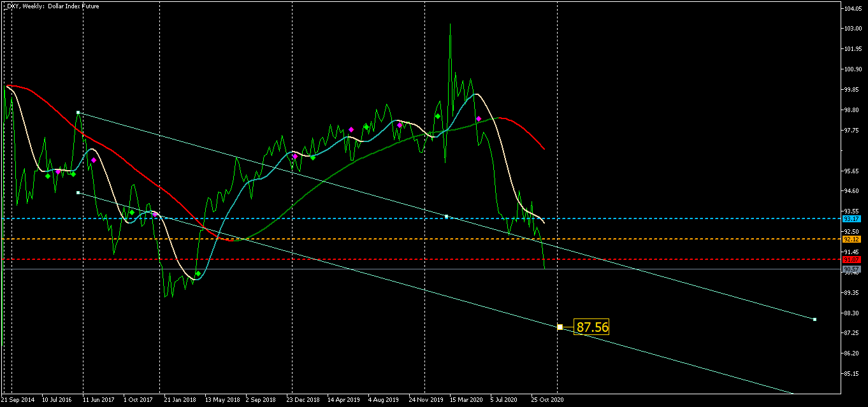
Task: Click the square anchor beside the 87.56 label
Action: click(x=560, y=327)
